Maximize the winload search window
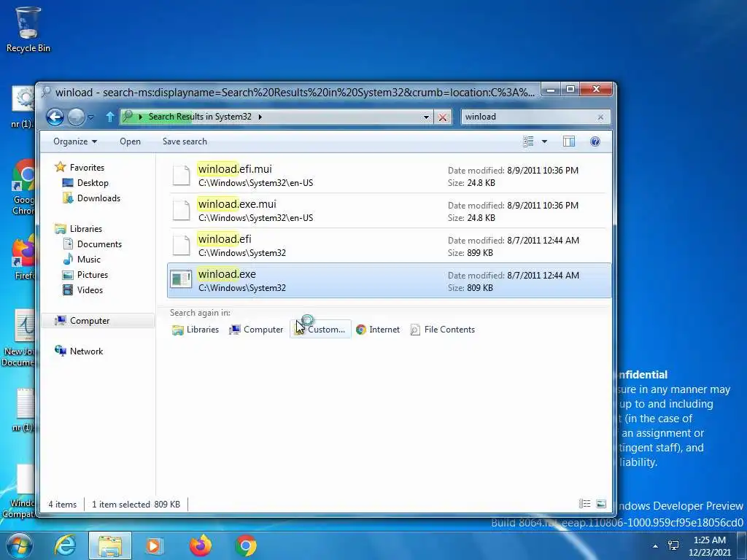 click(570, 90)
